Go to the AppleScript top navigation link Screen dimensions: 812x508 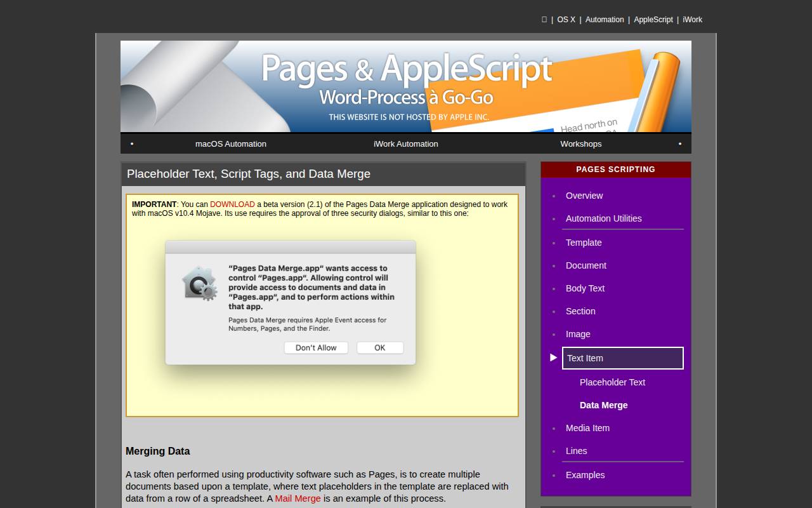pyautogui.click(x=653, y=20)
